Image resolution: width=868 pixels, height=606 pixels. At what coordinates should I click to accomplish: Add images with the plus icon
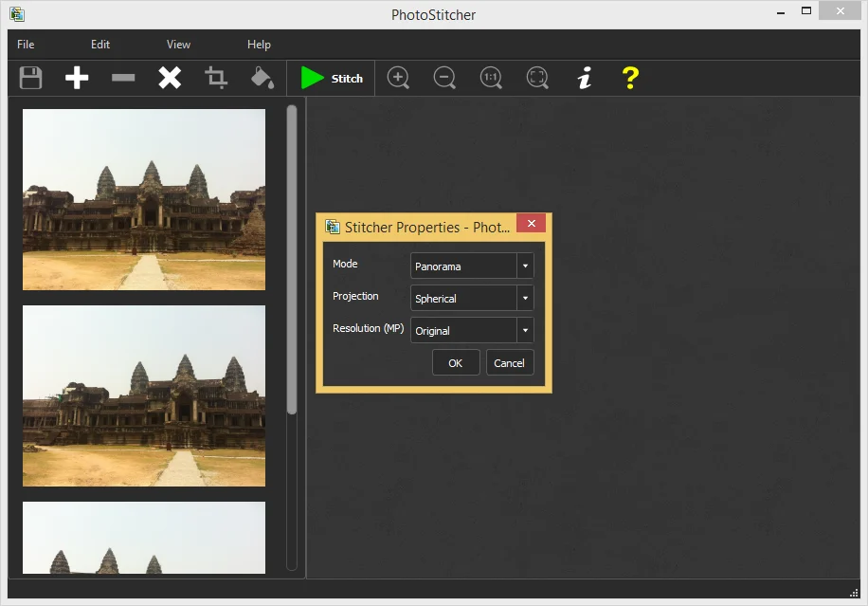click(x=77, y=78)
